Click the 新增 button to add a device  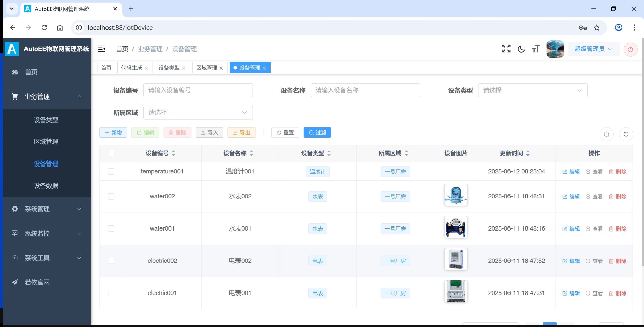[113, 133]
